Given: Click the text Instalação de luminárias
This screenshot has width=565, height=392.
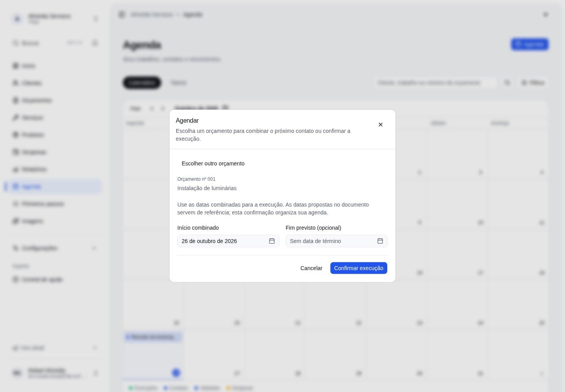Looking at the screenshot, I should (207, 188).
